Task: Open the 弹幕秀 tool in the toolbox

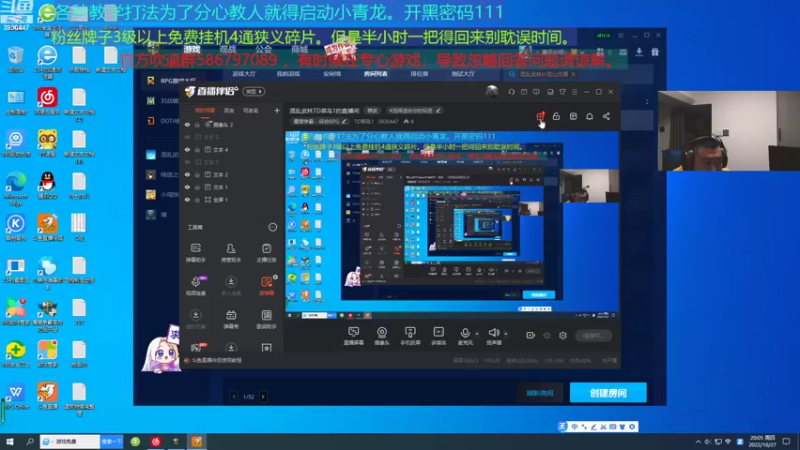Action: tap(231, 319)
